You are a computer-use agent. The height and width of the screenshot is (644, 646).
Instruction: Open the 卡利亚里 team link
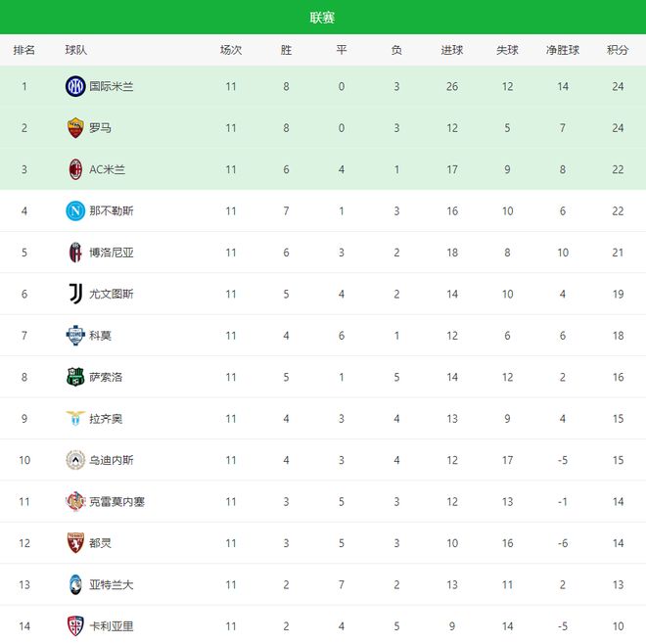coord(112,626)
